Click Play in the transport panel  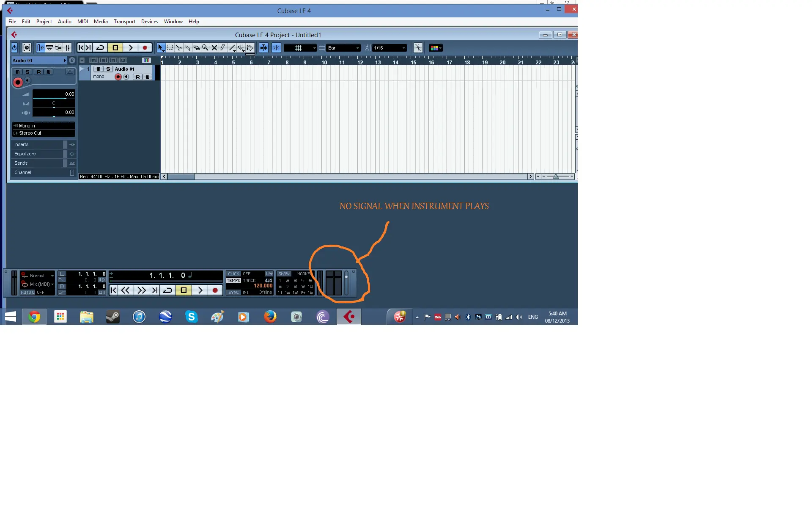200,290
